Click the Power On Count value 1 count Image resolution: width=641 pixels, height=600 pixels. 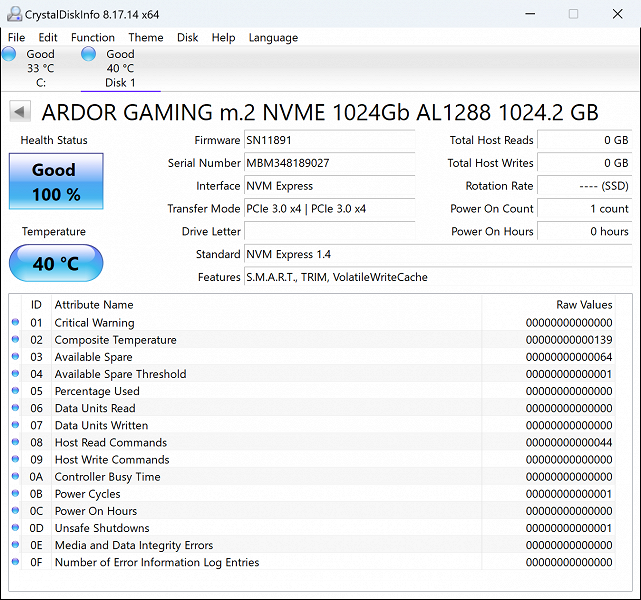[585, 209]
